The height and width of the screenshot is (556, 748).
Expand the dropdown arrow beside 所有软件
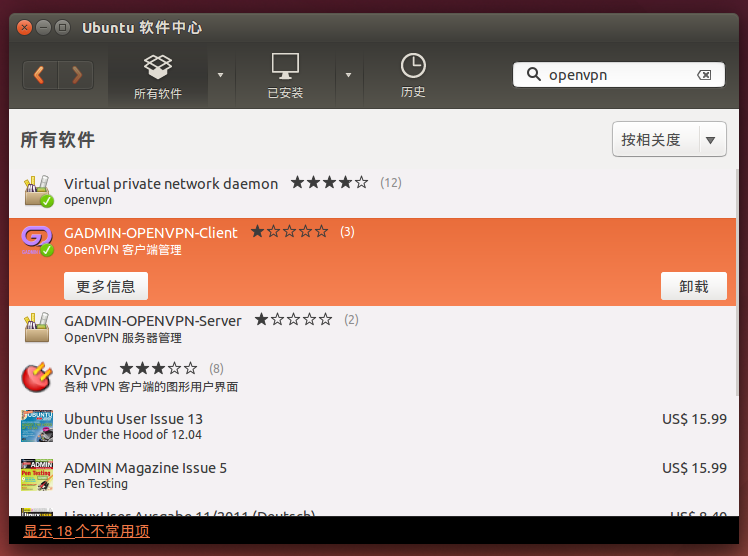[x=220, y=75]
